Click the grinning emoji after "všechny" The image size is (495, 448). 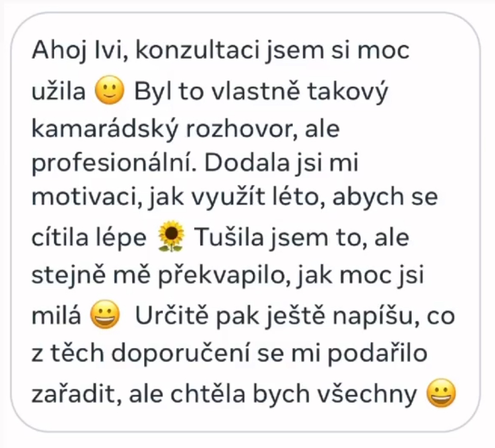tap(441, 393)
